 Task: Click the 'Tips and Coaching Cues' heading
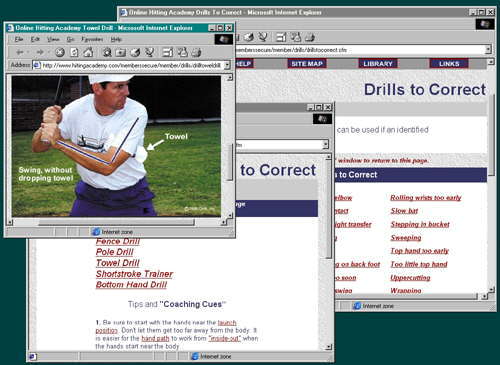[177, 304]
